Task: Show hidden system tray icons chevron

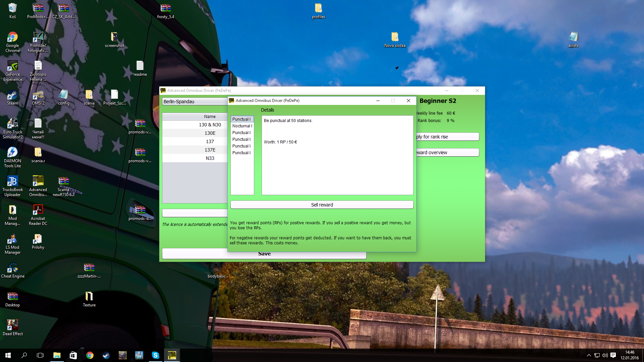Action: (589, 355)
